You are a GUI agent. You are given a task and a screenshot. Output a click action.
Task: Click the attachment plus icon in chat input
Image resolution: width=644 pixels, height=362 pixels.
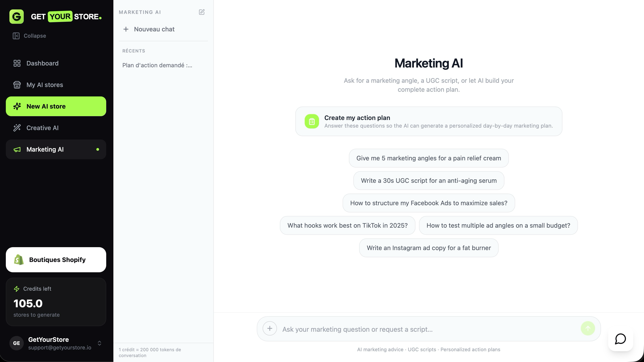pos(270,329)
